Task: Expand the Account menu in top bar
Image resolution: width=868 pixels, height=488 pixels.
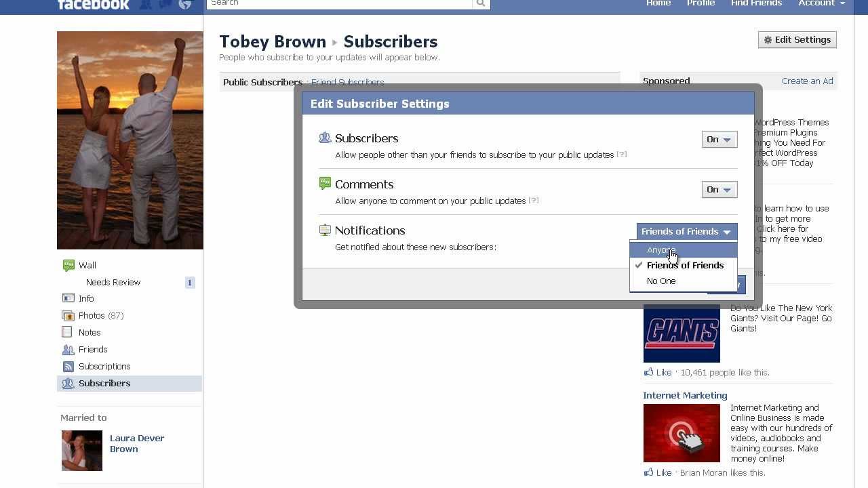Action: tap(821, 3)
